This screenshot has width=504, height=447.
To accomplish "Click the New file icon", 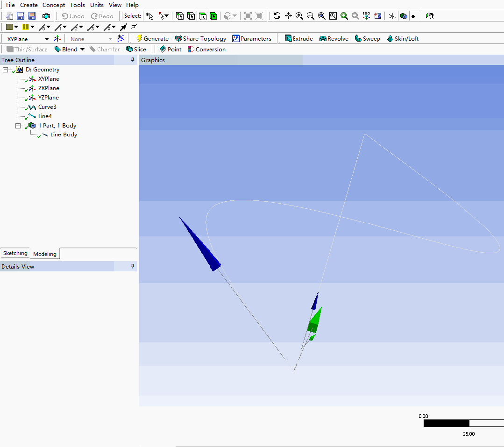I will click(x=10, y=16).
